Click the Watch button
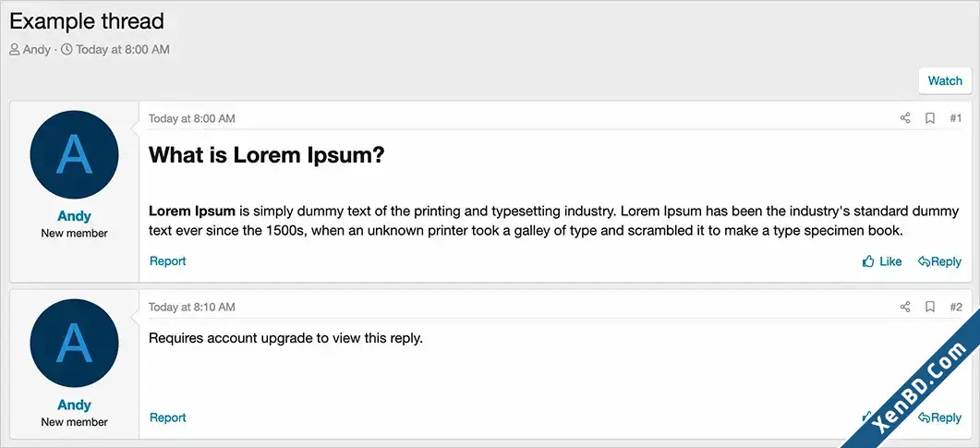 [945, 80]
